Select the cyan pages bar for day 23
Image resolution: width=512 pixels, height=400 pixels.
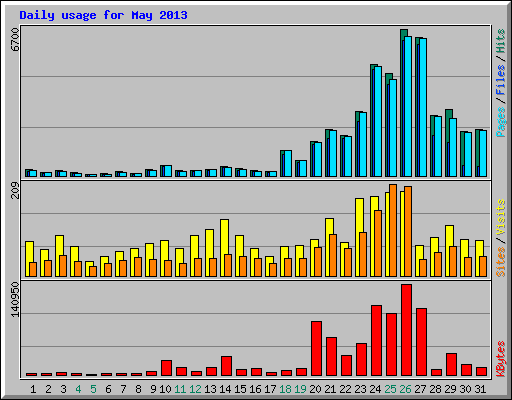363,144
